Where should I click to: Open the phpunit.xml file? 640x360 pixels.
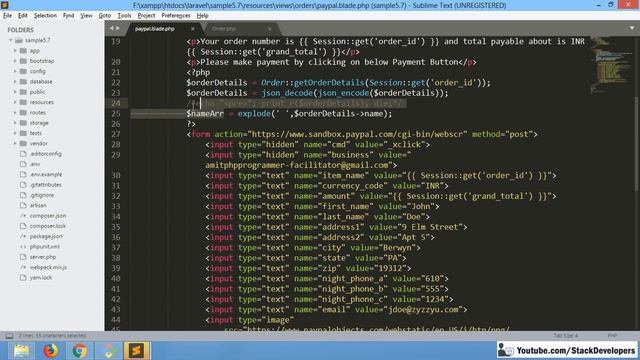(x=44, y=247)
